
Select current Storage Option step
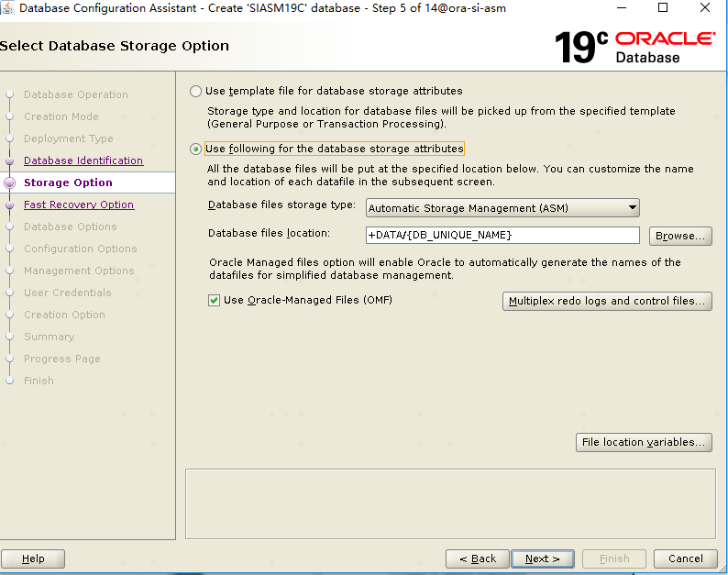(68, 182)
